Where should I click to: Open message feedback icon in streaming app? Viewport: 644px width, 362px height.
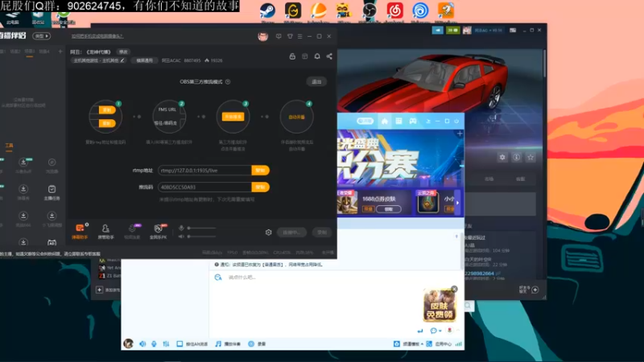click(279, 36)
